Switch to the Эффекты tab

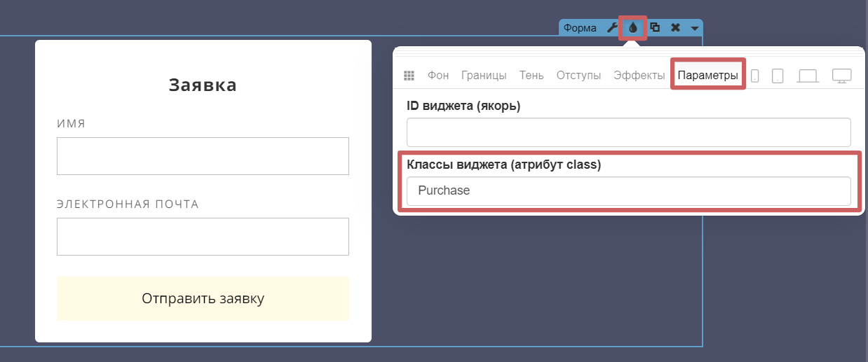coord(639,76)
